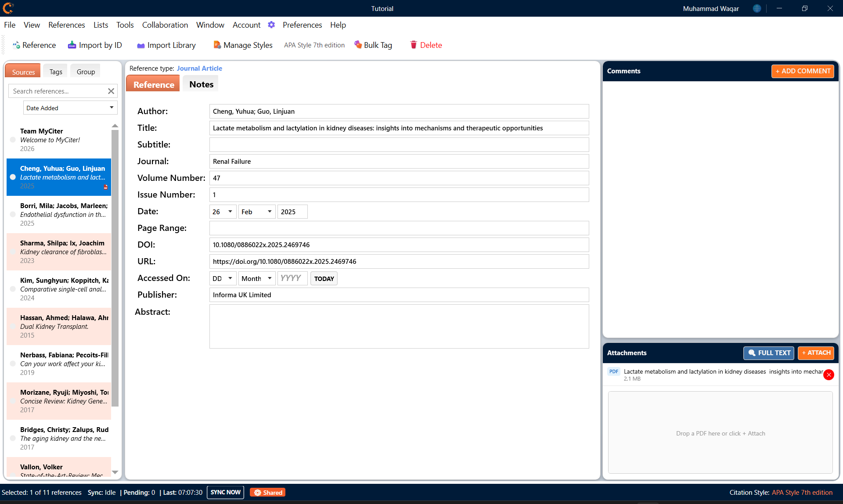Toggle the Cheng, Yuhua reference selector
The image size is (843, 504).
click(13, 177)
